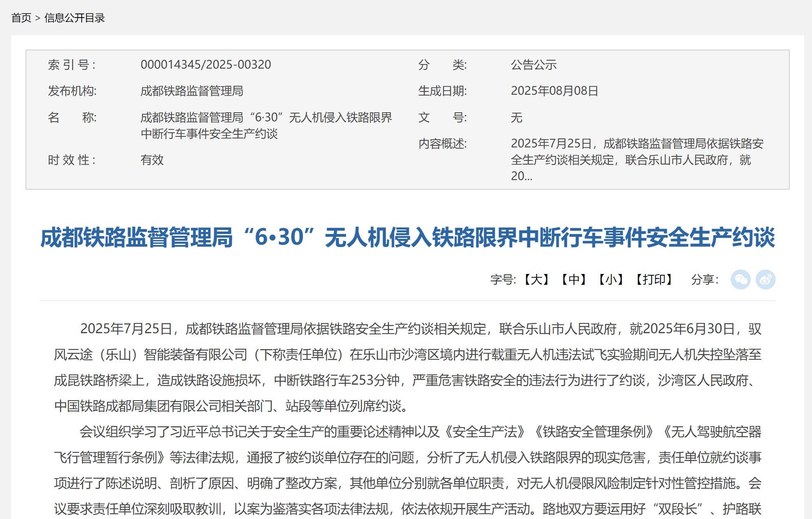Choose the 【小】 font size

point(611,280)
